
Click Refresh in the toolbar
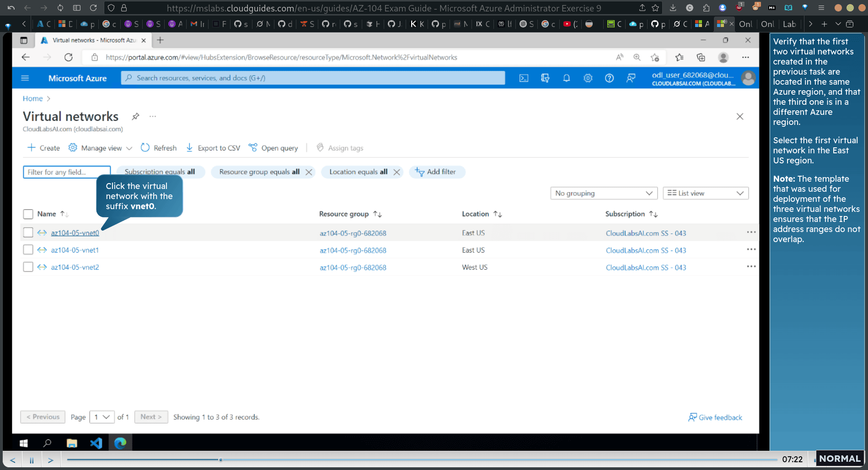[159, 148]
